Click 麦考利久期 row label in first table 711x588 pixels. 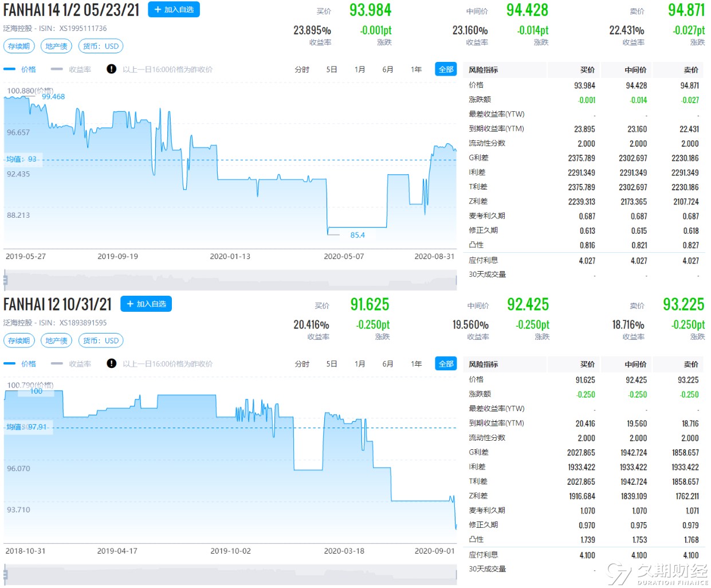click(x=487, y=216)
